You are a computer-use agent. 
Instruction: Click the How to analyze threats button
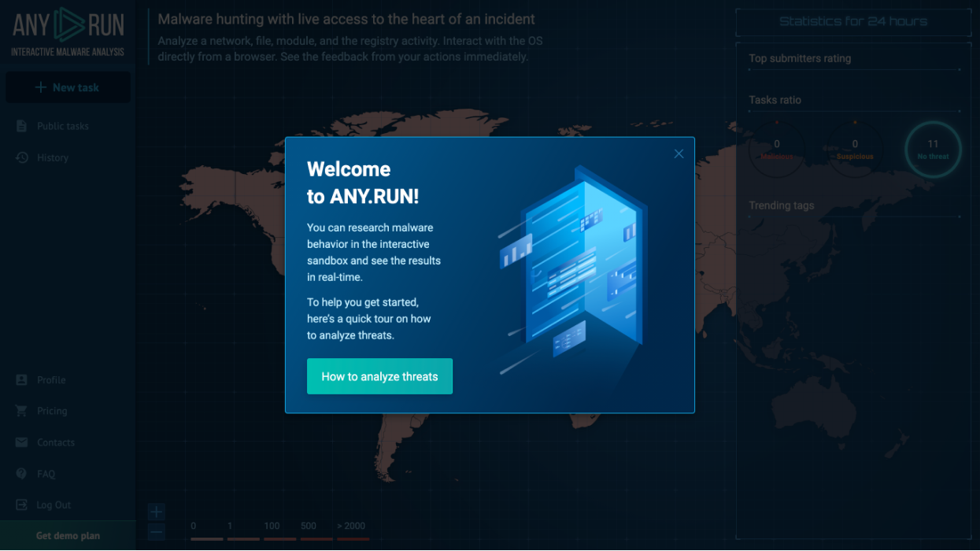[x=379, y=376]
